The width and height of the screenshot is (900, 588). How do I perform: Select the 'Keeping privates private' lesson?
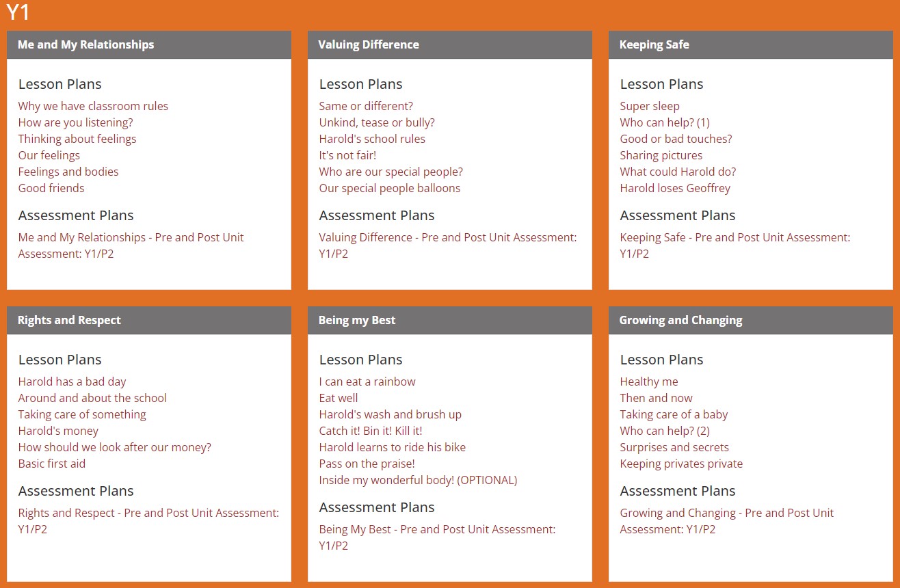click(681, 464)
